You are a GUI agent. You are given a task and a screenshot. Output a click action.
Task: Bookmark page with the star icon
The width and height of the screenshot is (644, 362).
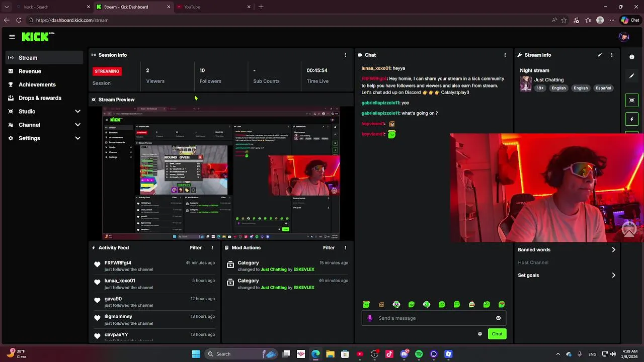pos(564,20)
